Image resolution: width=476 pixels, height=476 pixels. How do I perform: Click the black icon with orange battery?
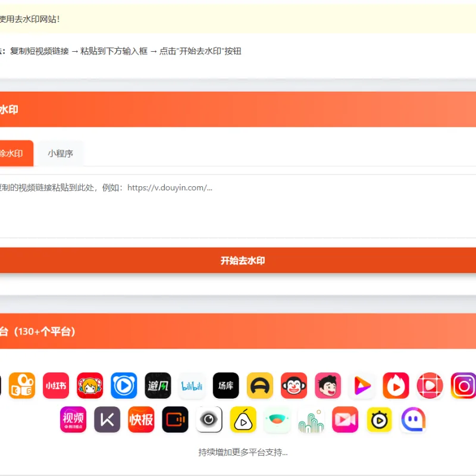pyautogui.click(x=175, y=419)
